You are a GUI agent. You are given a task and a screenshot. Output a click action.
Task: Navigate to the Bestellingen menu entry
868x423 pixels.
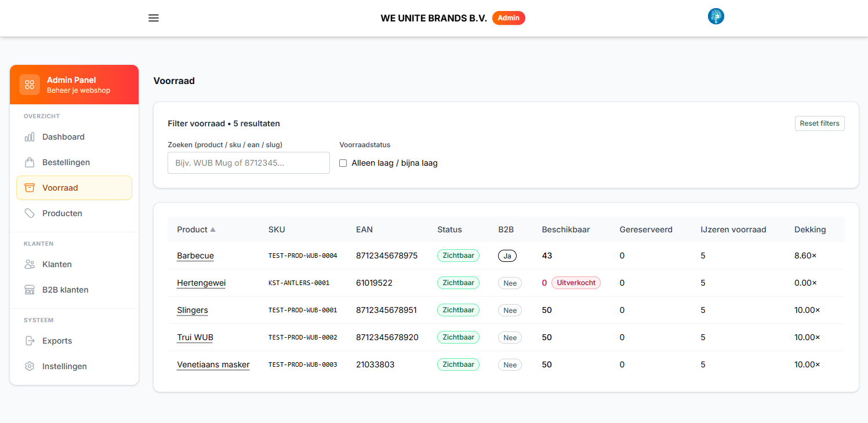pyautogui.click(x=66, y=162)
